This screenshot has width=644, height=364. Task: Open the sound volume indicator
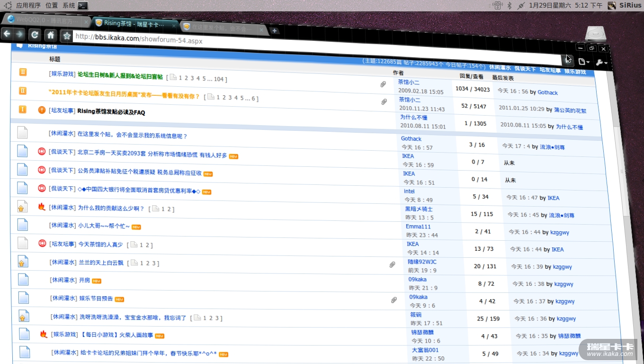tap(497, 6)
